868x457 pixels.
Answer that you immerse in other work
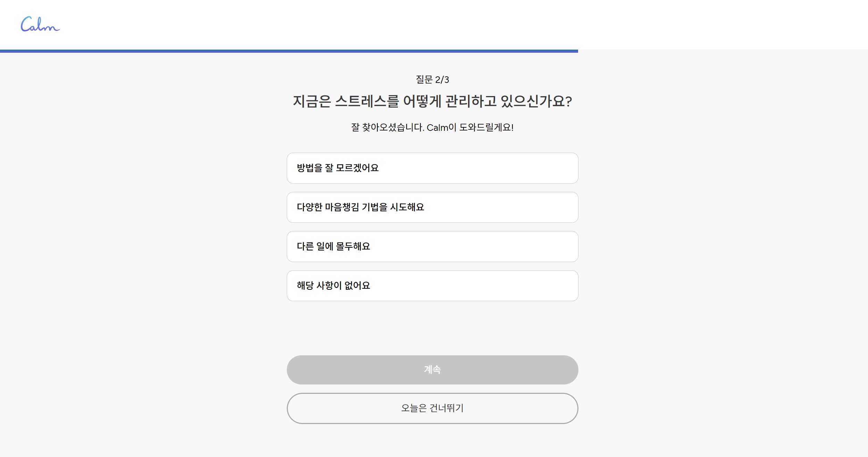click(432, 246)
